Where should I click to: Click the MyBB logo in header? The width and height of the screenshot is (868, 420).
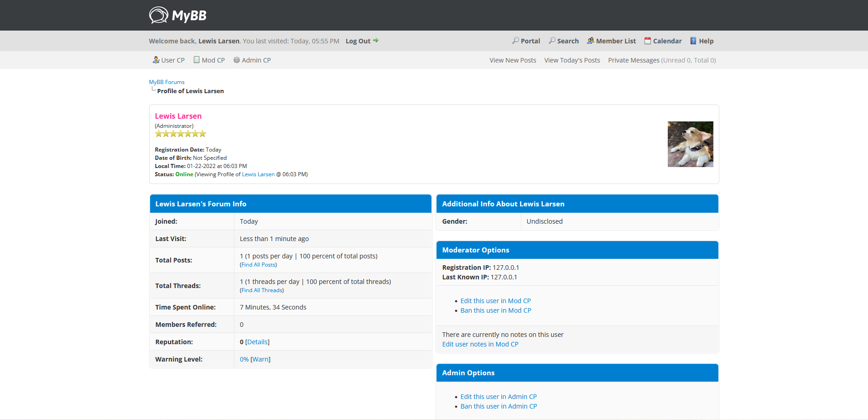(177, 16)
